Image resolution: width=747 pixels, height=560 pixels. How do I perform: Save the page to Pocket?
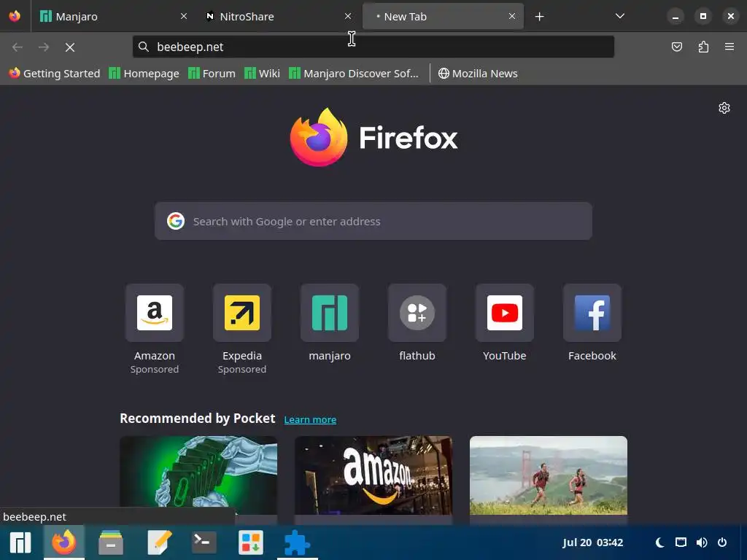(x=677, y=47)
